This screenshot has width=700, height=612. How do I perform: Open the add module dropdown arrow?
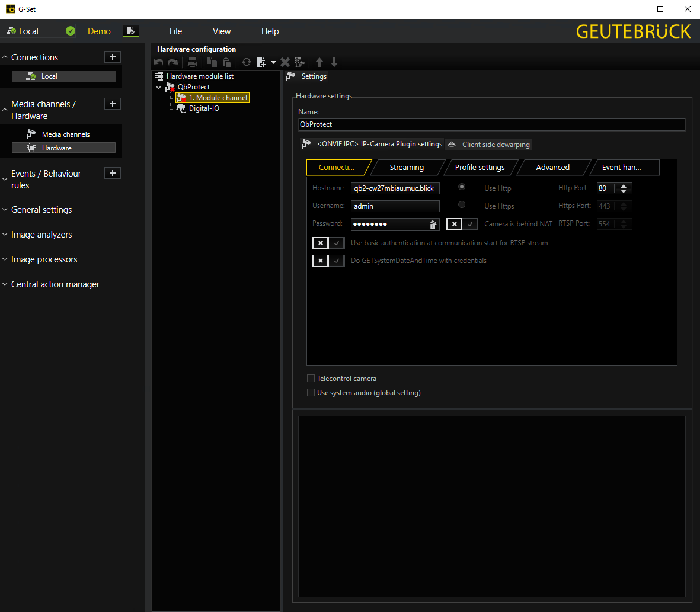273,62
